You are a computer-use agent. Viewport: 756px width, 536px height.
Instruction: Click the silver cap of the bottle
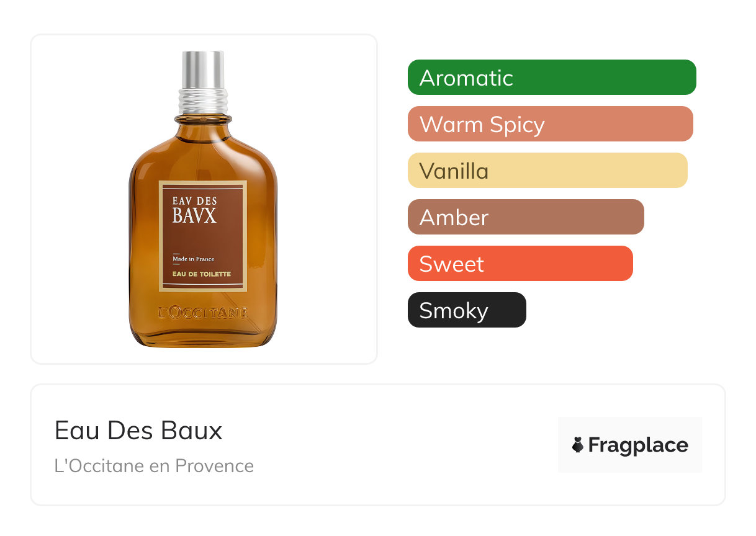coord(202,69)
